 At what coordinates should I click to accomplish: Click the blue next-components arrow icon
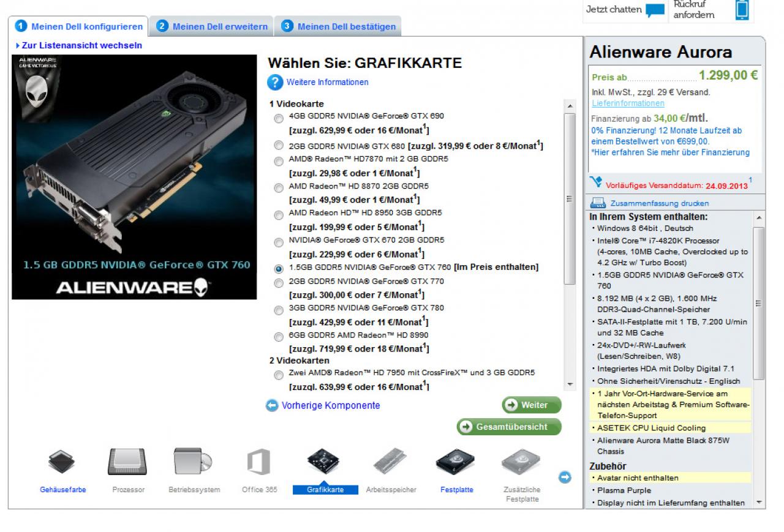[565, 478]
